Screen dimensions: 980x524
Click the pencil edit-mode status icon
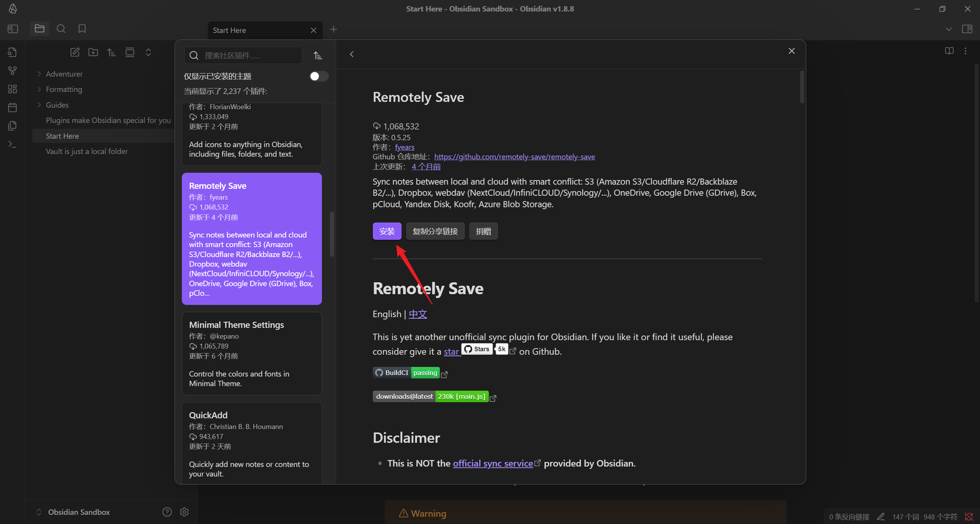[x=881, y=517]
